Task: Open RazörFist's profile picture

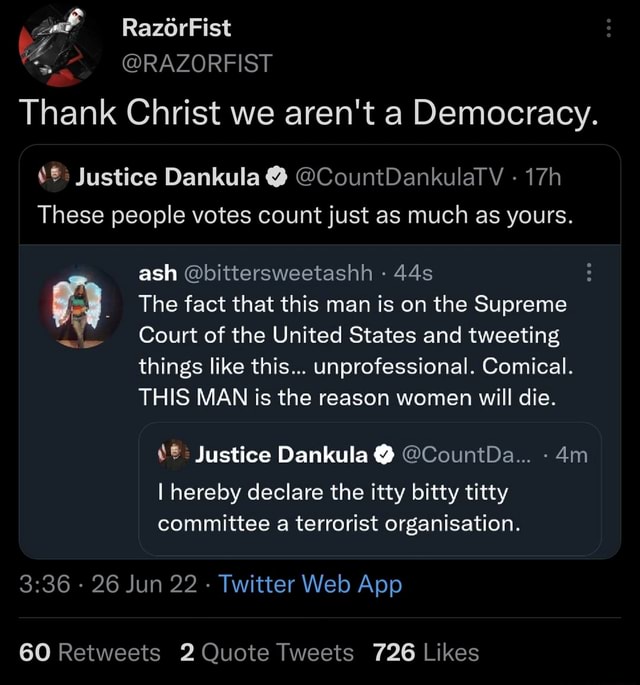Action: click(59, 45)
